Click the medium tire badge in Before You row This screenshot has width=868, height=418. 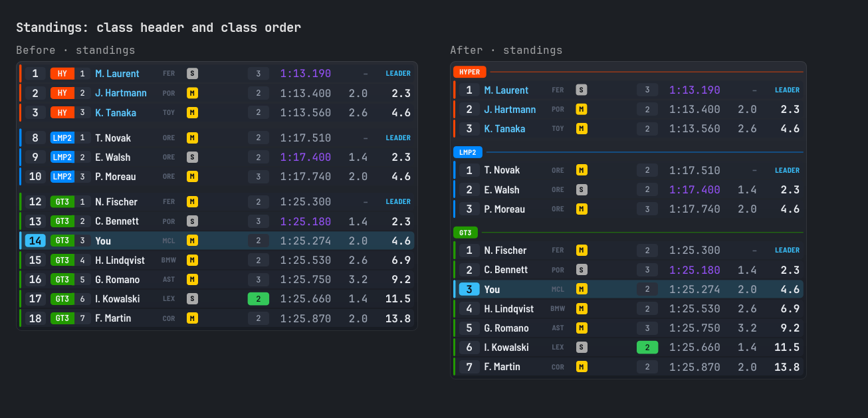(x=192, y=241)
